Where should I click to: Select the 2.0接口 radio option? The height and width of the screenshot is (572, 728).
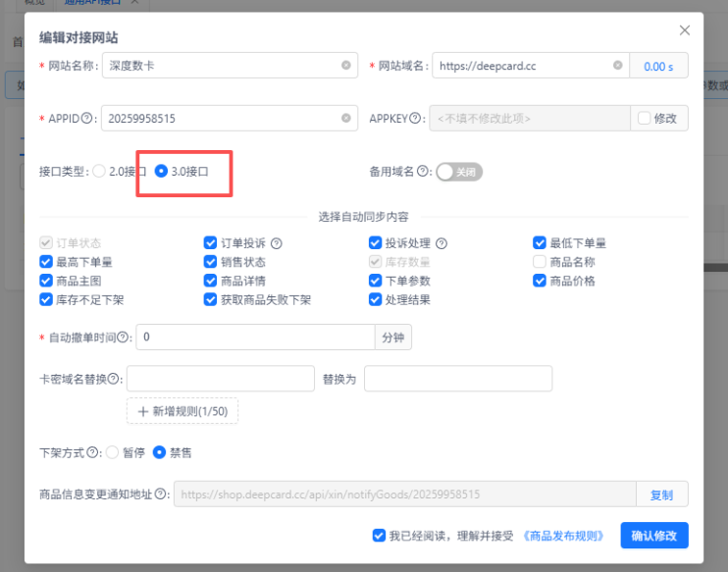98,172
